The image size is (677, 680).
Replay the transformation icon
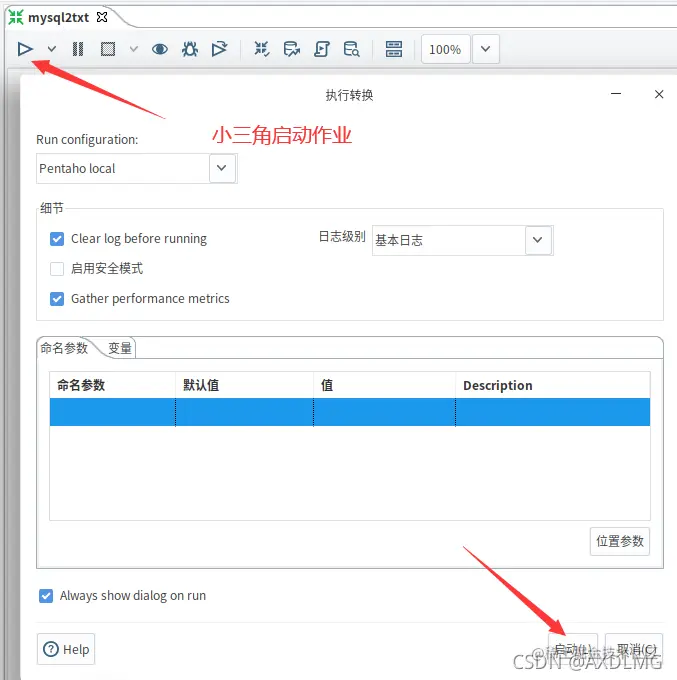(219, 49)
